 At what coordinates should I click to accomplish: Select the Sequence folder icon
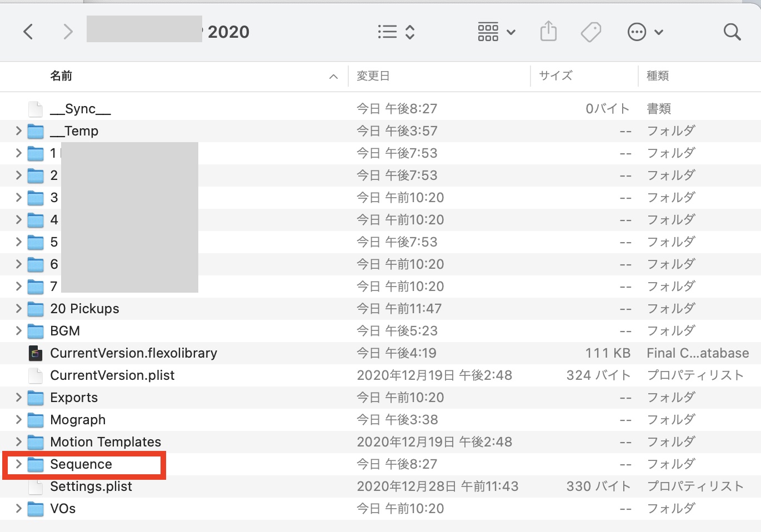click(x=36, y=464)
